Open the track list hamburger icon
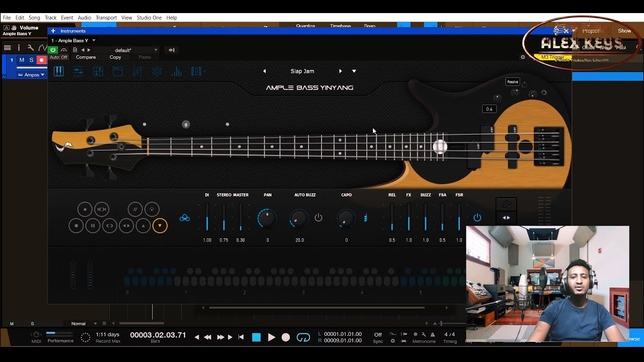 [8, 48]
